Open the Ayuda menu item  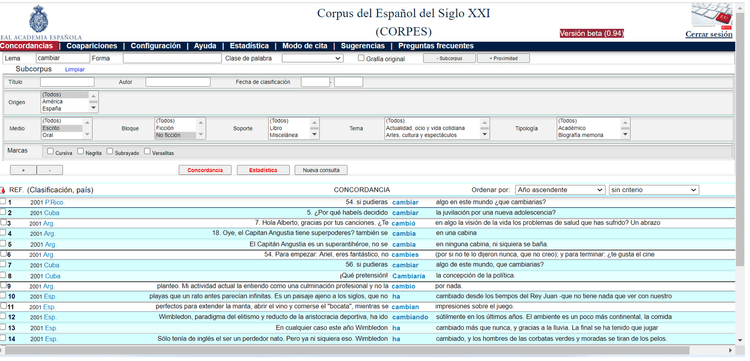tap(205, 46)
